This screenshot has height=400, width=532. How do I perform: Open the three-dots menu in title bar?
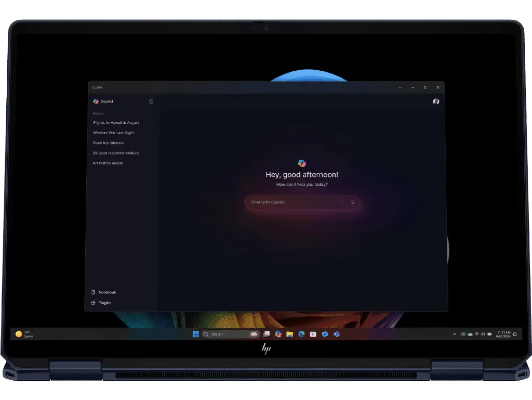(400, 87)
